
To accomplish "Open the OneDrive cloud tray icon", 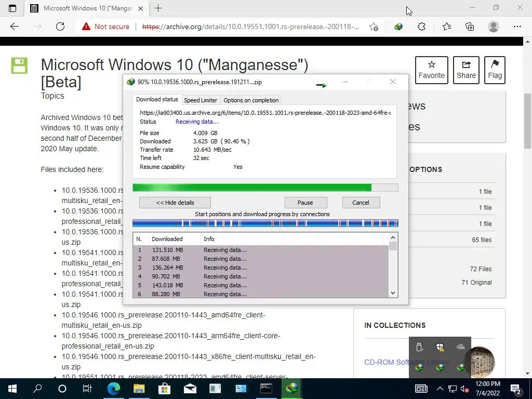I will coord(461,347).
